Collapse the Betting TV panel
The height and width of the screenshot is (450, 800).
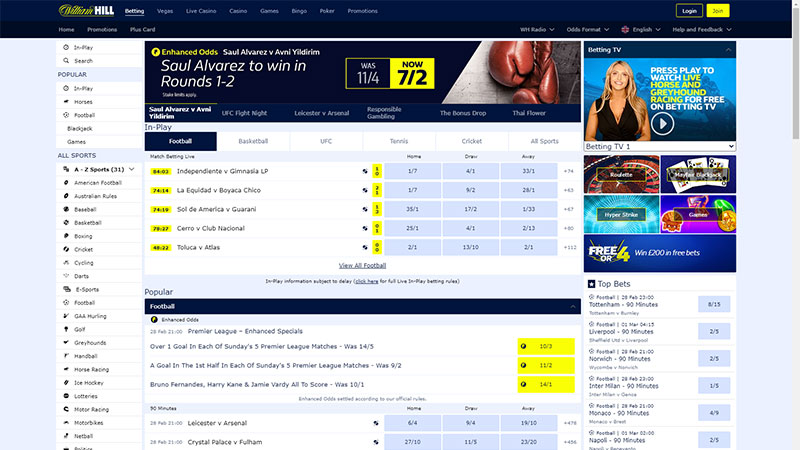tap(728, 49)
